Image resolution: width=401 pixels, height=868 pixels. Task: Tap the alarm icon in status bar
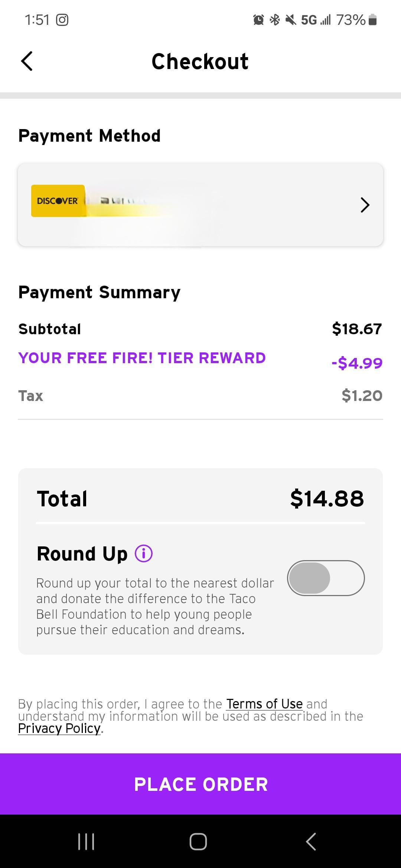(x=258, y=20)
